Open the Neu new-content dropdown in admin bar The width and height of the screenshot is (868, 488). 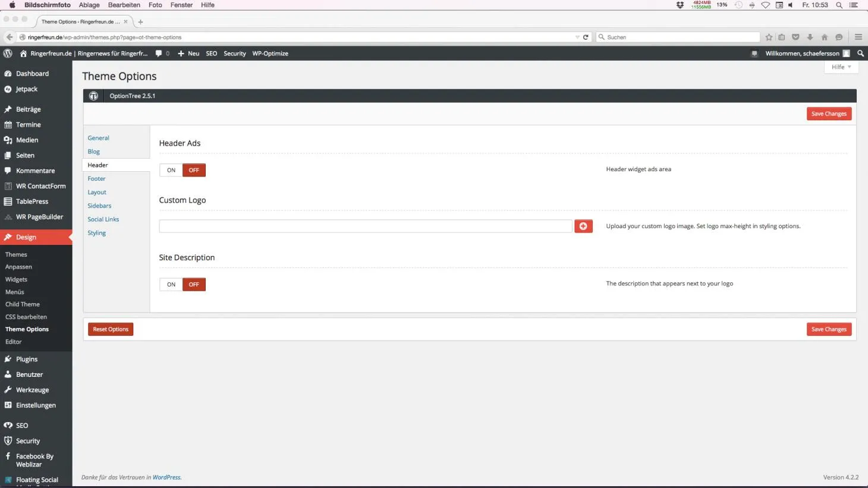pos(188,53)
